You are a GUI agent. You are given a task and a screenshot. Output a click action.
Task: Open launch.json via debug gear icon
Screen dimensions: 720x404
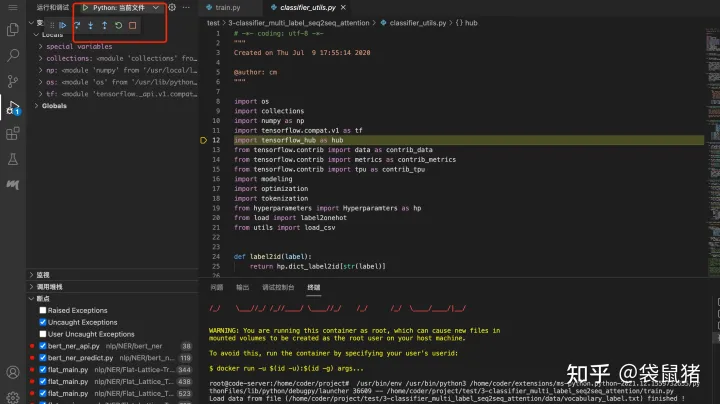click(x=172, y=7)
